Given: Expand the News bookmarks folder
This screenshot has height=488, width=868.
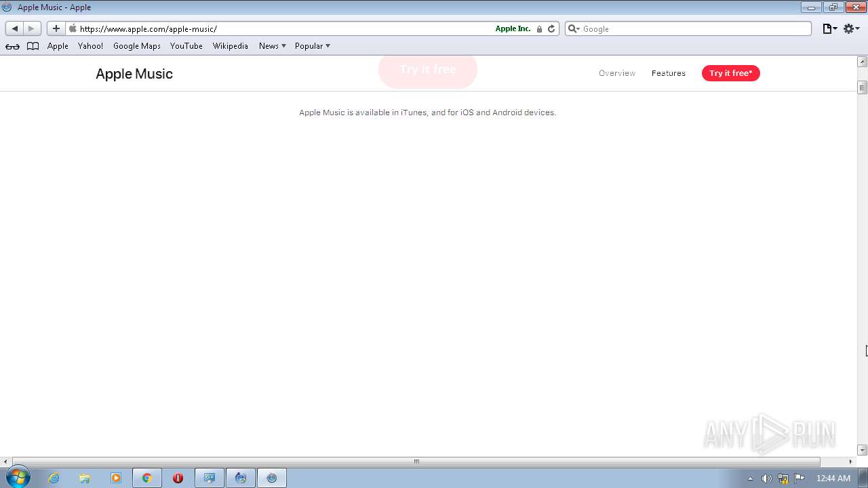Looking at the screenshot, I should coord(272,46).
